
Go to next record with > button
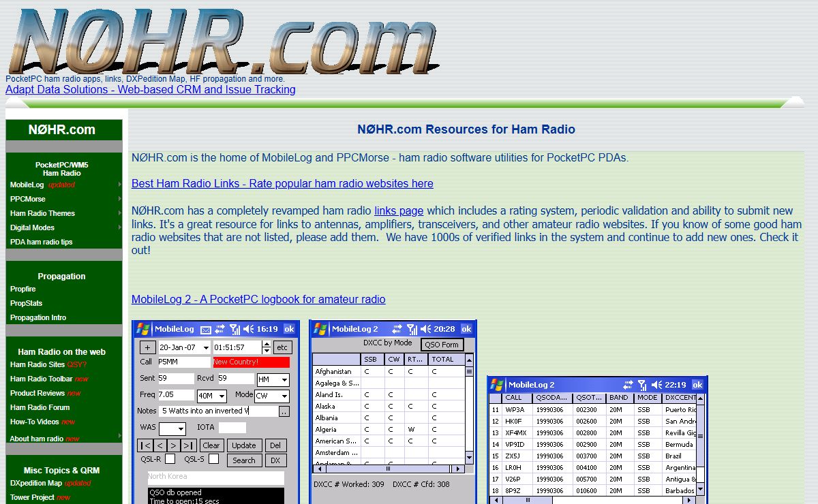click(174, 445)
